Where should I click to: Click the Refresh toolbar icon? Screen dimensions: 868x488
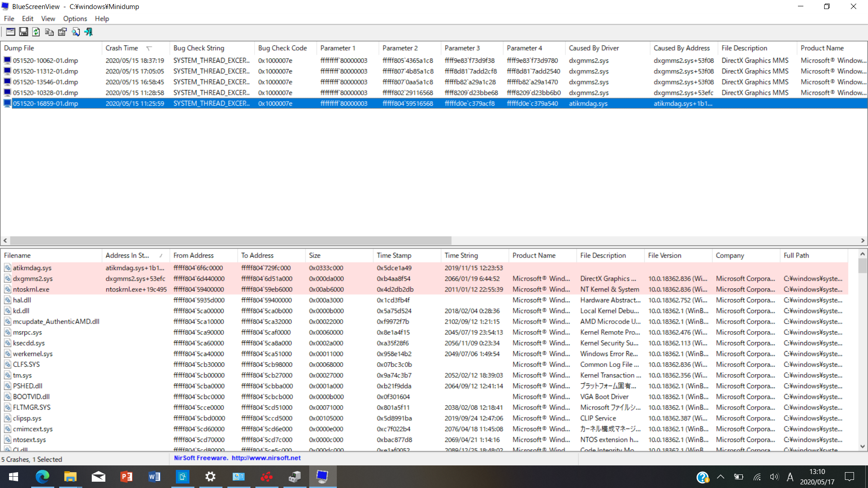36,32
